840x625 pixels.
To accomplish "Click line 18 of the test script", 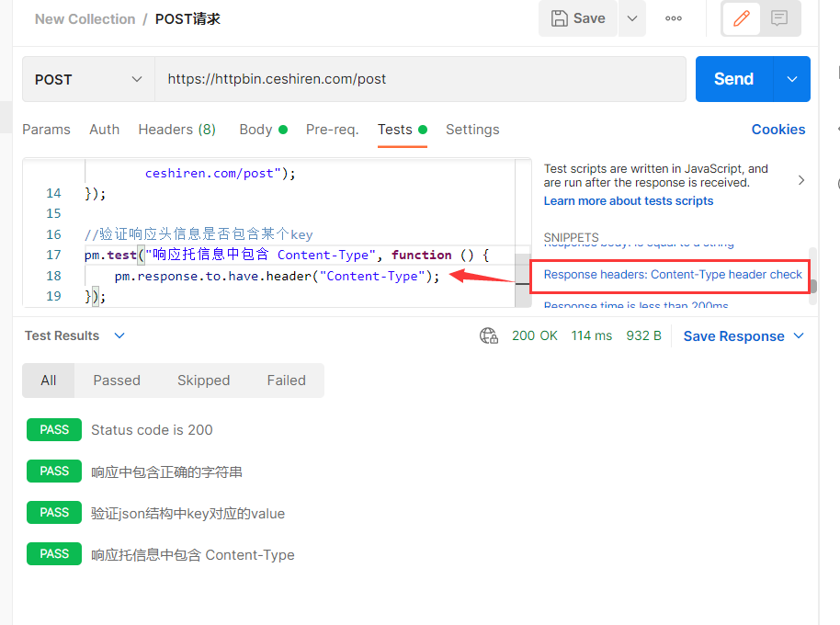I will pos(277,276).
